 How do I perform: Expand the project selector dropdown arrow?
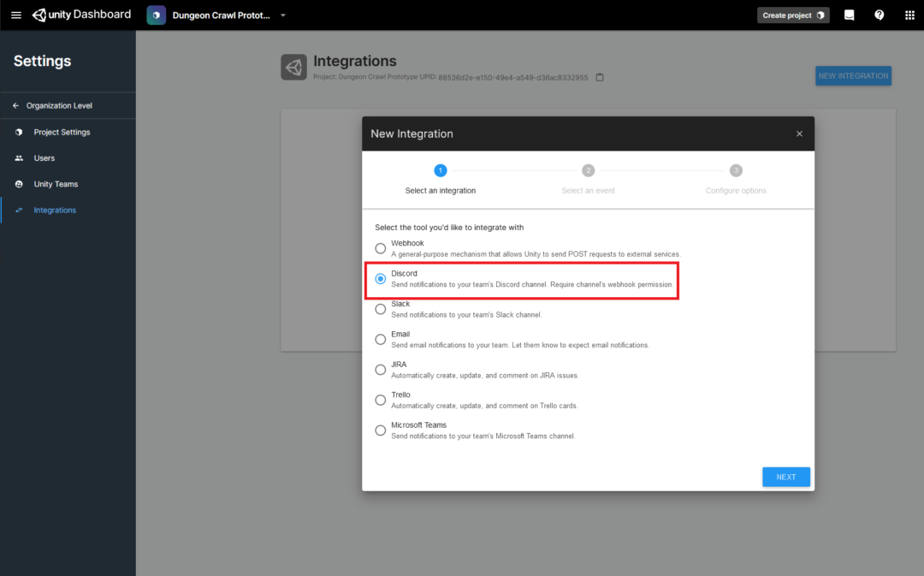(283, 15)
